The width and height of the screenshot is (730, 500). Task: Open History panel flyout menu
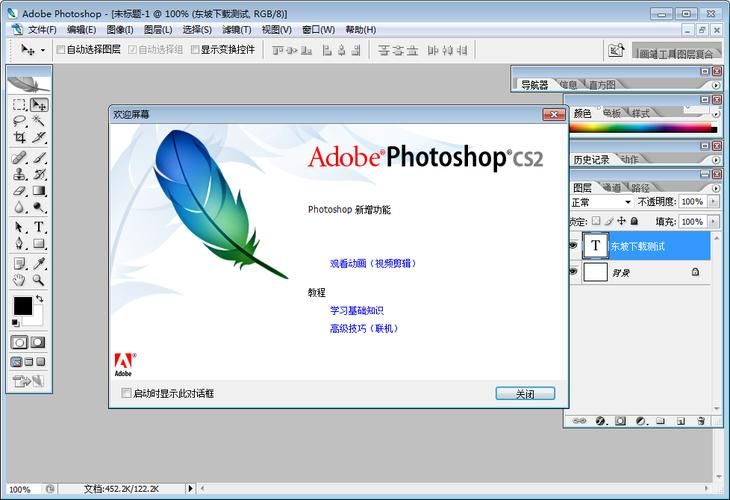pos(716,160)
